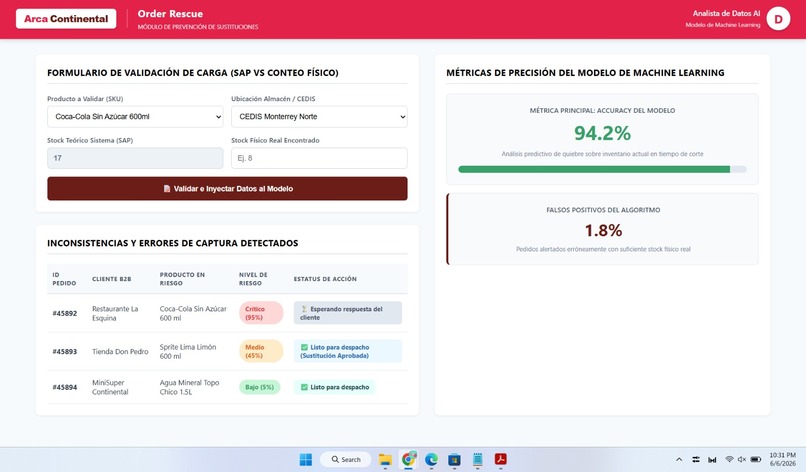Open the taskbar clock and date

[782, 460]
